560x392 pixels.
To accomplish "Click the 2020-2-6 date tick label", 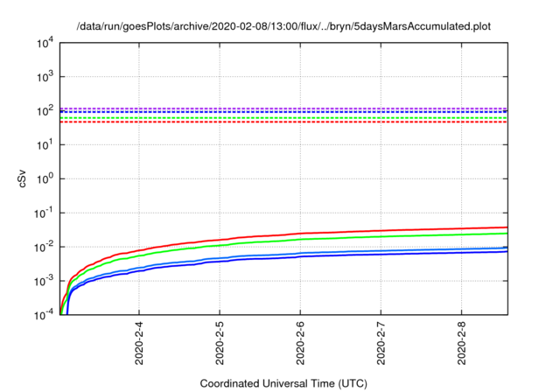I will tap(300, 343).
